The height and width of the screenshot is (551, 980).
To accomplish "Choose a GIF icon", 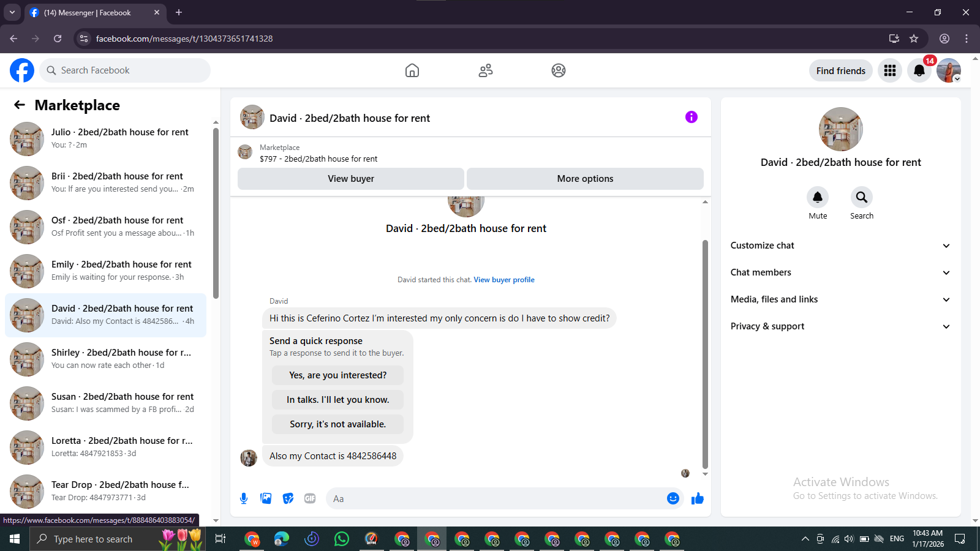I will coord(310,498).
